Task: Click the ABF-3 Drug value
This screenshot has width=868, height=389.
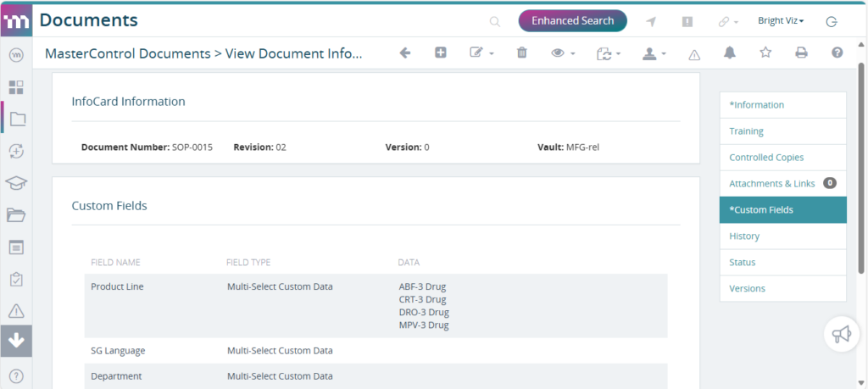Action: click(422, 286)
